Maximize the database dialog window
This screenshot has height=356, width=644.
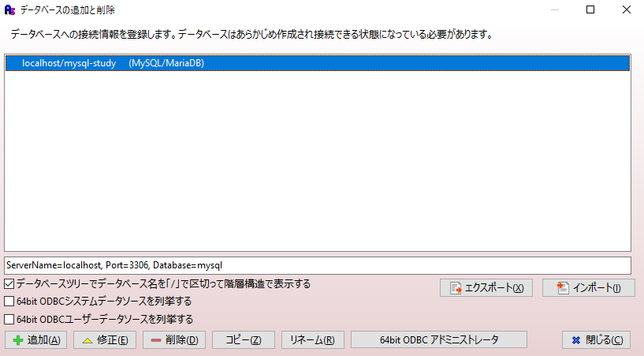click(x=590, y=9)
